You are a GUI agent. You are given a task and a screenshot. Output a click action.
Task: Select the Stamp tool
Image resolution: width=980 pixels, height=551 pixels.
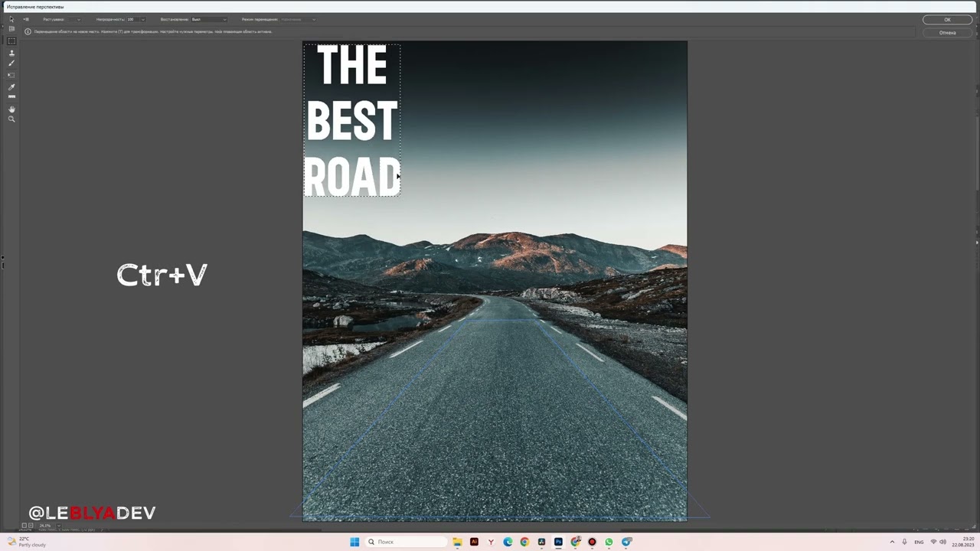click(11, 53)
